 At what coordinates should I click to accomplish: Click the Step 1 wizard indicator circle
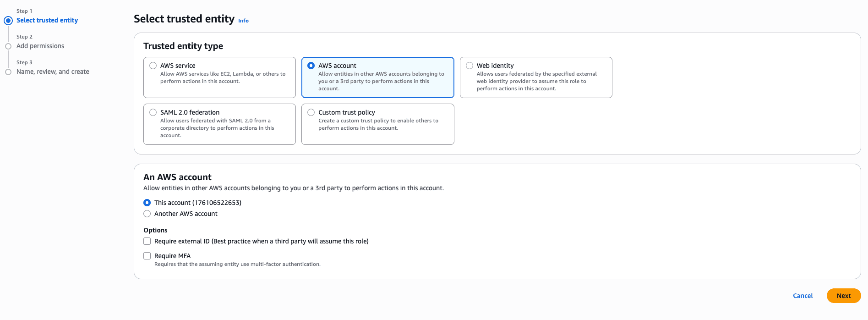8,21
